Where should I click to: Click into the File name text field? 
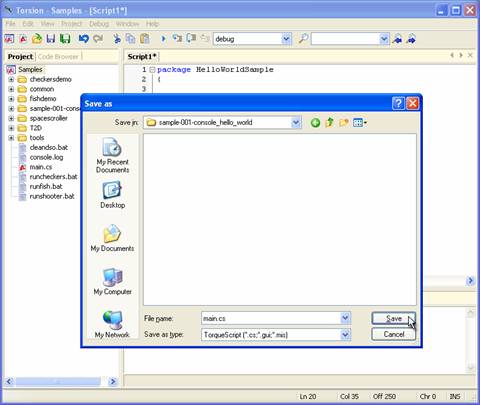271,318
